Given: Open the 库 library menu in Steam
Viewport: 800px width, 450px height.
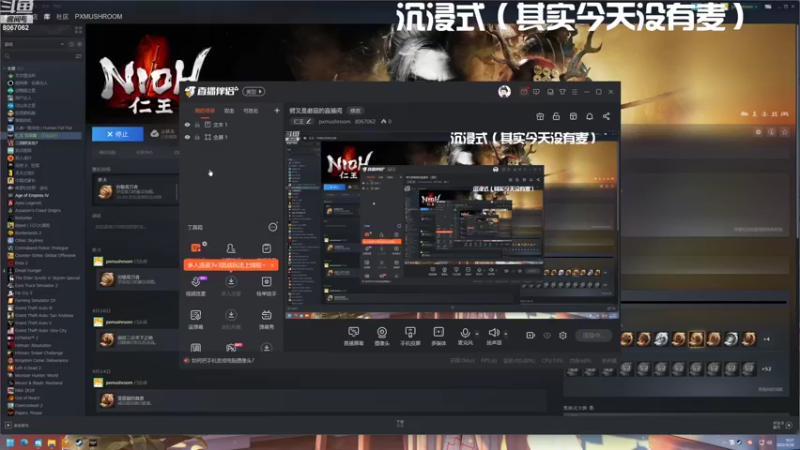Looking at the screenshot, I should tap(47, 16).
